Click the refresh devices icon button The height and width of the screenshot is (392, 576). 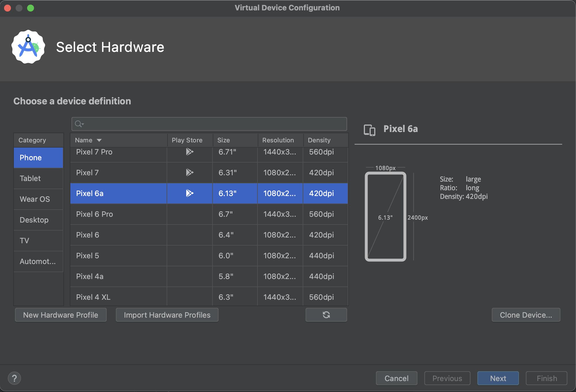326,315
